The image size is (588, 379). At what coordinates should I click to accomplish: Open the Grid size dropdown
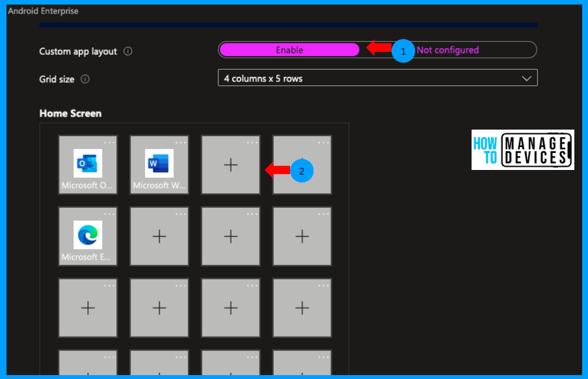(378, 77)
